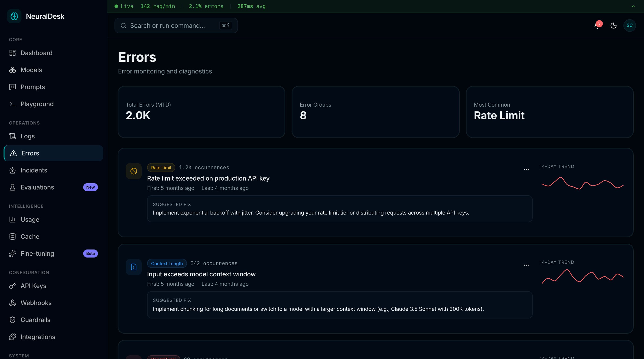This screenshot has width=644, height=359.
Task: Click the Beta badge next to Fine-tuning
Action: pyautogui.click(x=90, y=254)
